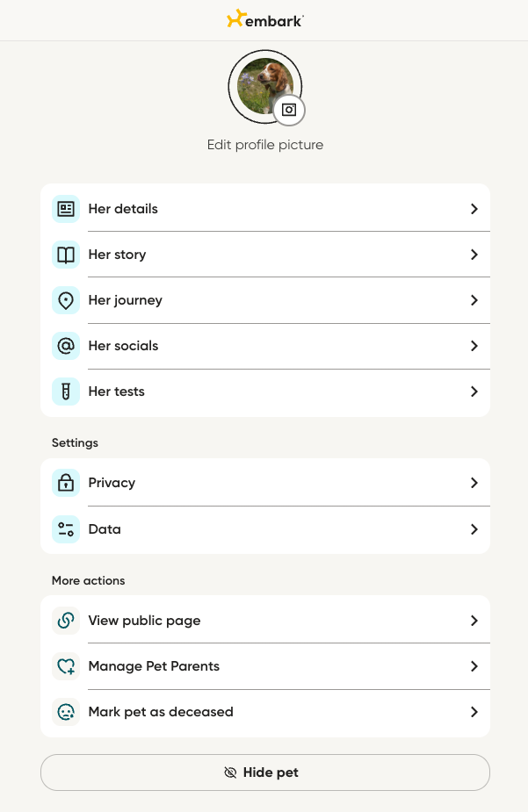Click the @ icon next to Her socials
Screen dimensions: 528x812
click(66, 346)
